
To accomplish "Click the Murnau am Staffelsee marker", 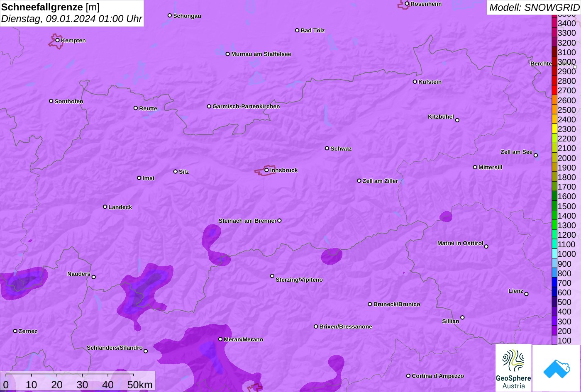I will click(228, 54).
